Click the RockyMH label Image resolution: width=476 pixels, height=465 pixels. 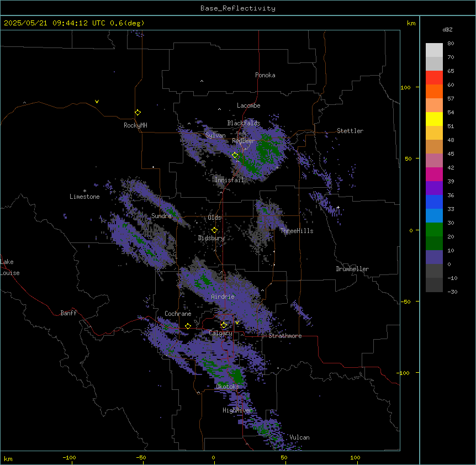click(x=135, y=125)
